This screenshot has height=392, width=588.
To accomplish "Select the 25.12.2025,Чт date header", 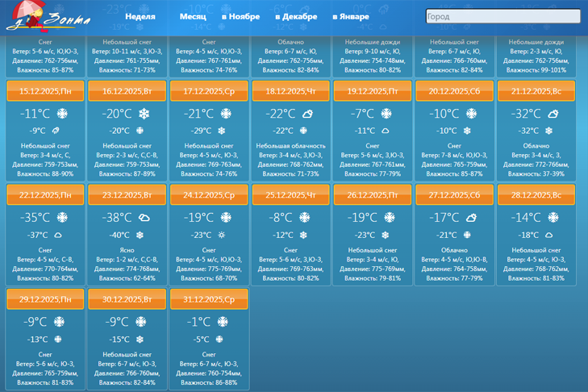I will point(291,195).
